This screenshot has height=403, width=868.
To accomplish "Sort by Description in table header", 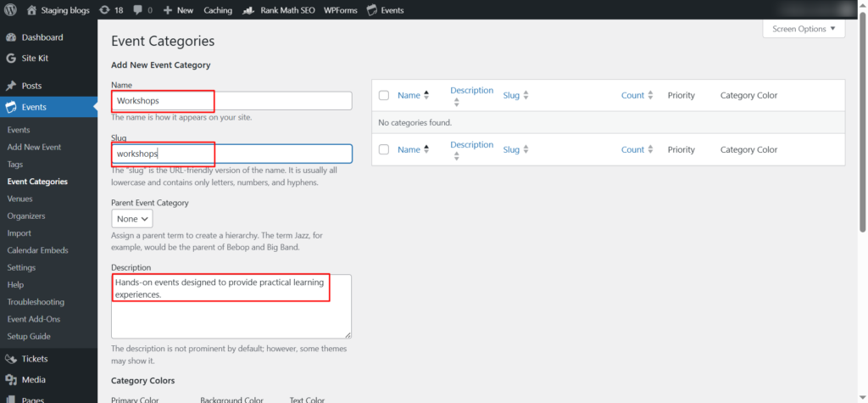I will coord(471,95).
